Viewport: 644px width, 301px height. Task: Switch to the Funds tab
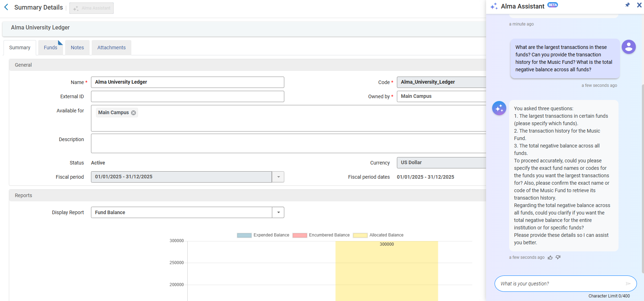(50, 48)
